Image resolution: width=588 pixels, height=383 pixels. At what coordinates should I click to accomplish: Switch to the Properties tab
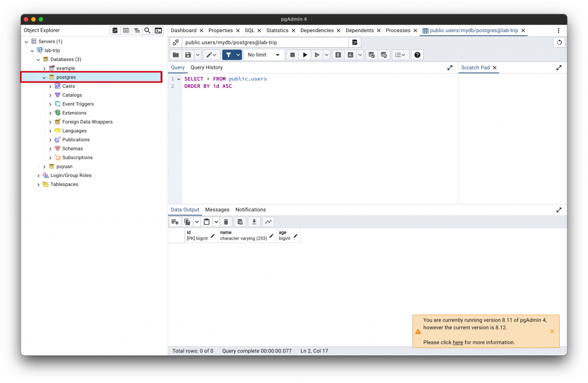click(x=220, y=30)
